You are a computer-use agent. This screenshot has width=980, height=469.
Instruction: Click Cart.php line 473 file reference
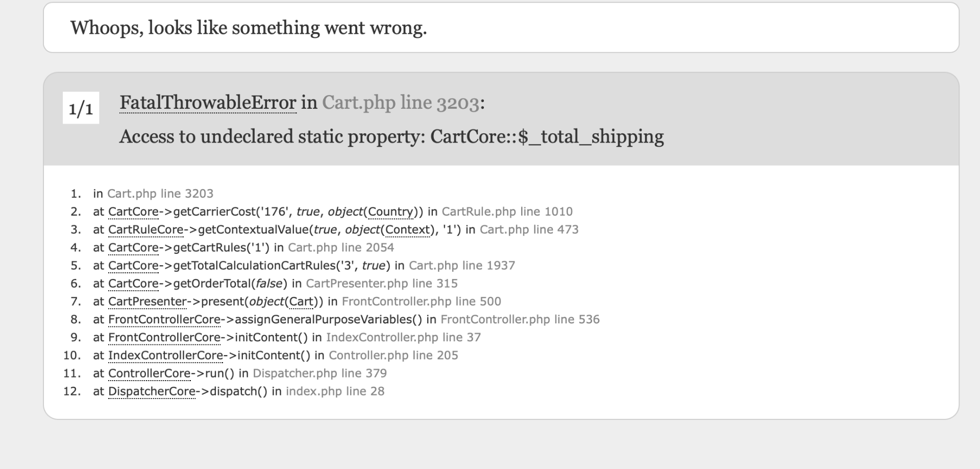(529, 229)
